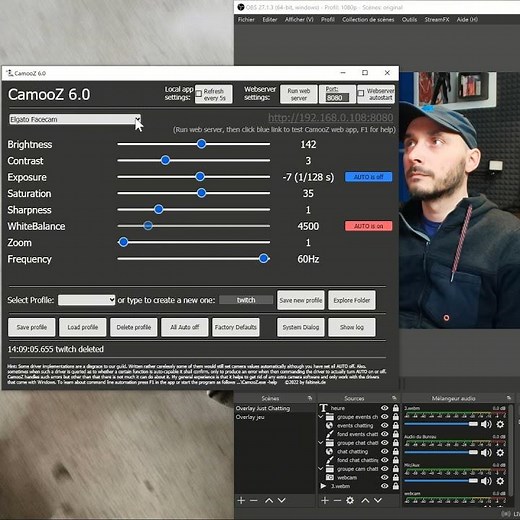This screenshot has height=520, width=520.
Task: Open the 192.168.0.108:8080 web app link
Action: [331, 117]
